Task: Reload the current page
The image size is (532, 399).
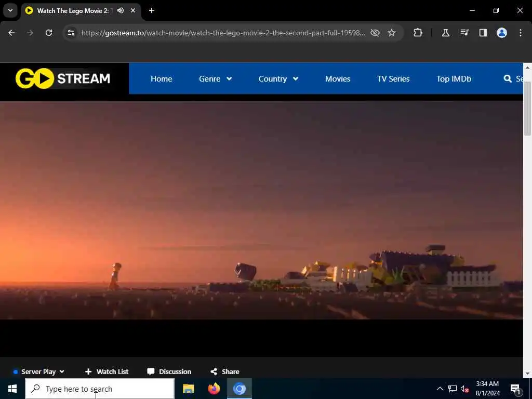Action: [49, 33]
